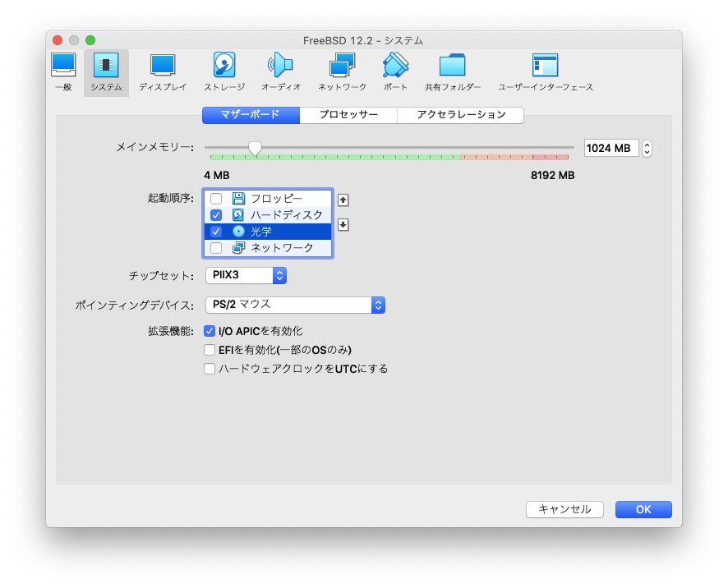Expand the チップセット PIIX3 dropdown
This screenshot has width=728, height=588.
coord(246,276)
